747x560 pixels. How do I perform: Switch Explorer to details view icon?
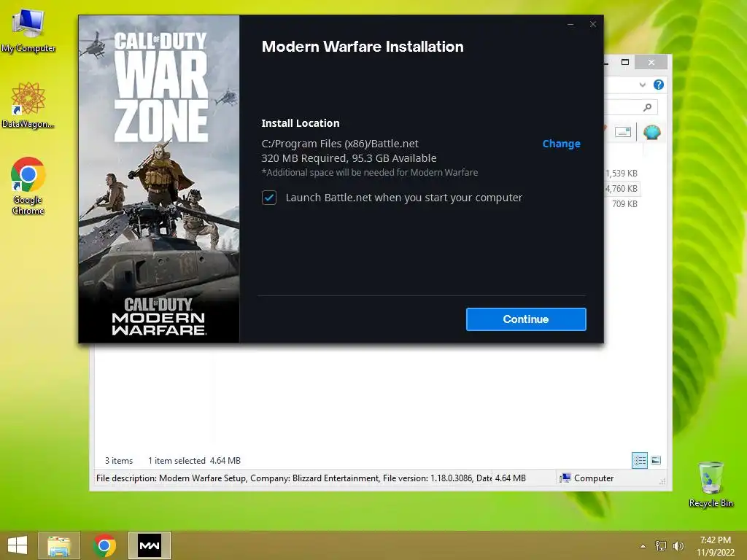click(x=639, y=460)
